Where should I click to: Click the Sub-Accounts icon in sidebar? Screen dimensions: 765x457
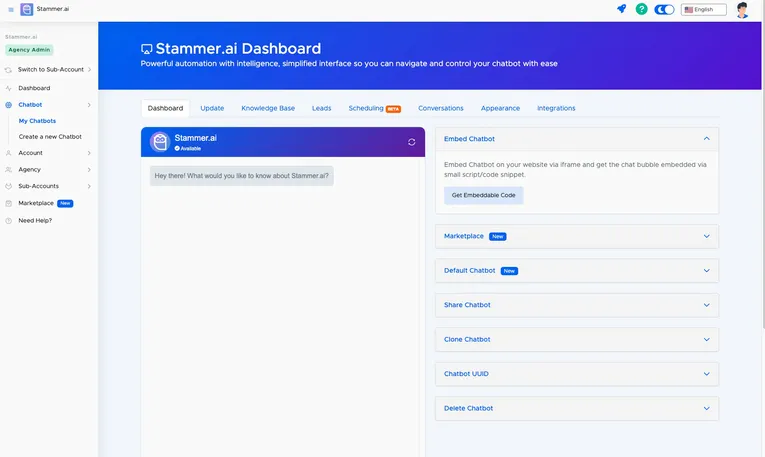[x=8, y=186]
